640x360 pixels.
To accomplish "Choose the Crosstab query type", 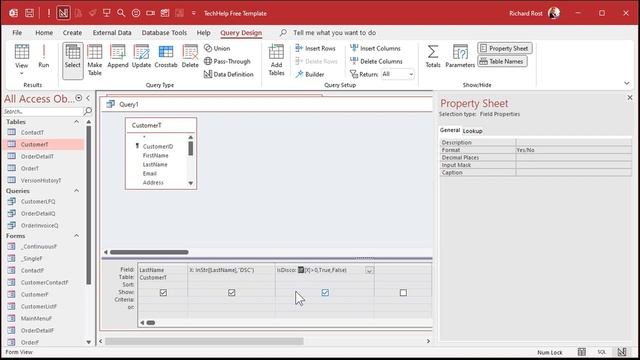I will (x=166, y=56).
